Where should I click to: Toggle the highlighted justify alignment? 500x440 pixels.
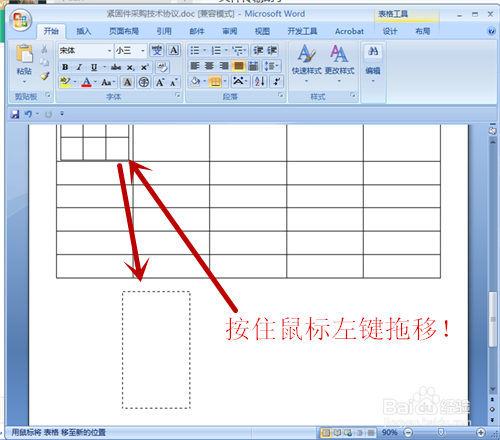click(x=239, y=66)
